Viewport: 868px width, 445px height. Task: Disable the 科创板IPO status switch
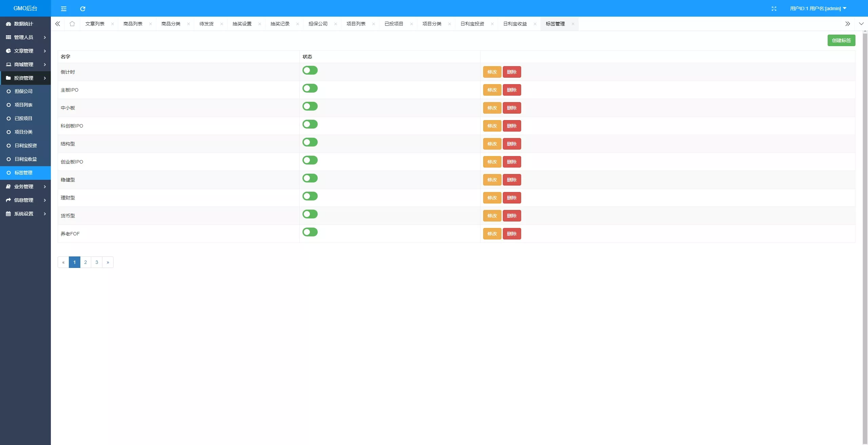310,124
